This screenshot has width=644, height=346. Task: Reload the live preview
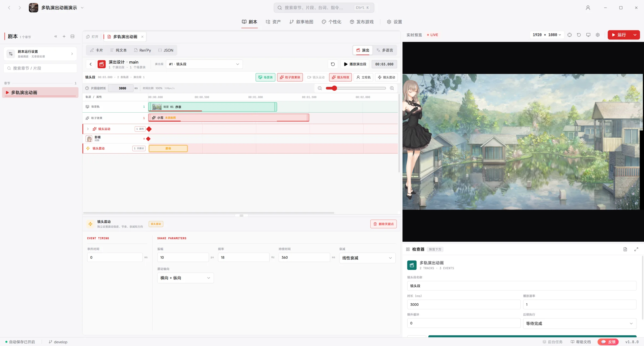point(579,35)
